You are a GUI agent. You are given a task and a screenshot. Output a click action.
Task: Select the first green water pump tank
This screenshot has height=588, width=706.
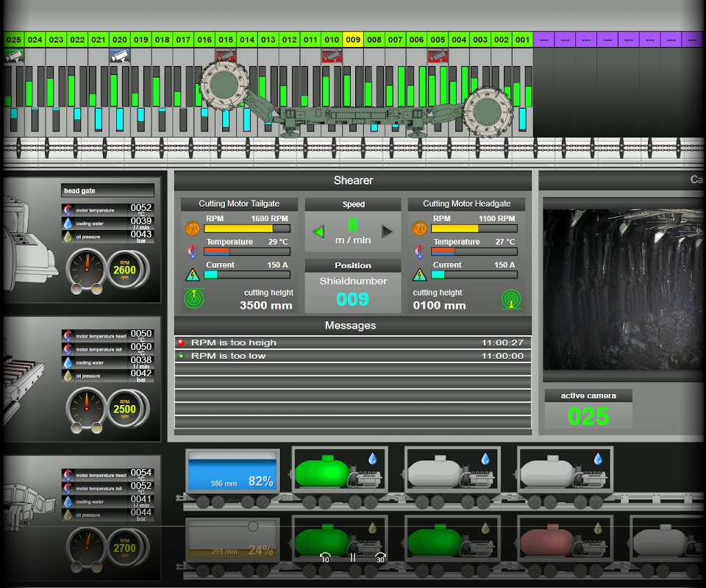pyautogui.click(x=324, y=470)
